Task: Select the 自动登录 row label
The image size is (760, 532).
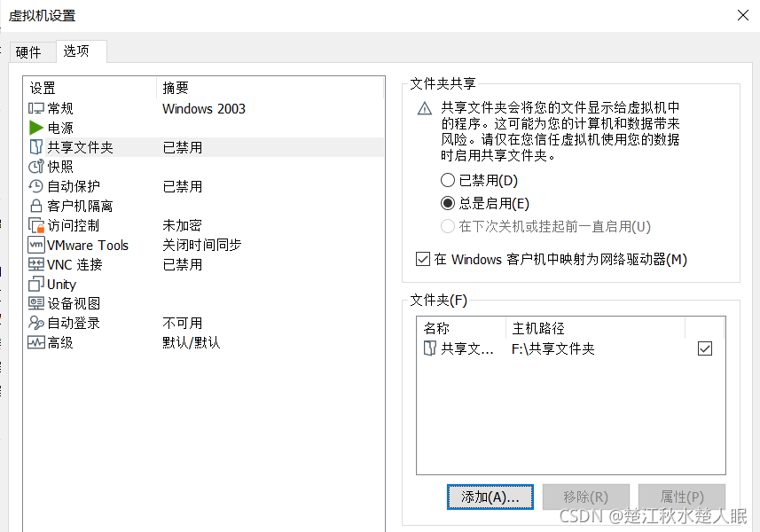Action: click(74, 323)
